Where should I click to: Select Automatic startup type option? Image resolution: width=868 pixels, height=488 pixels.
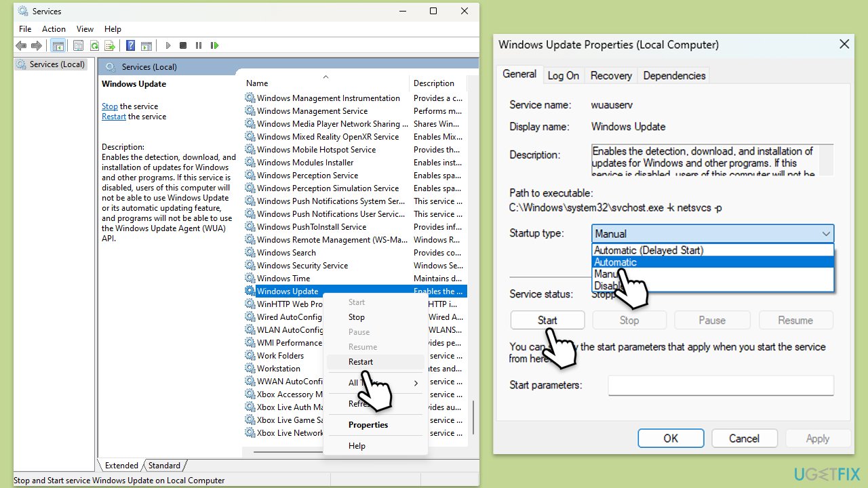[x=713, y=262]
